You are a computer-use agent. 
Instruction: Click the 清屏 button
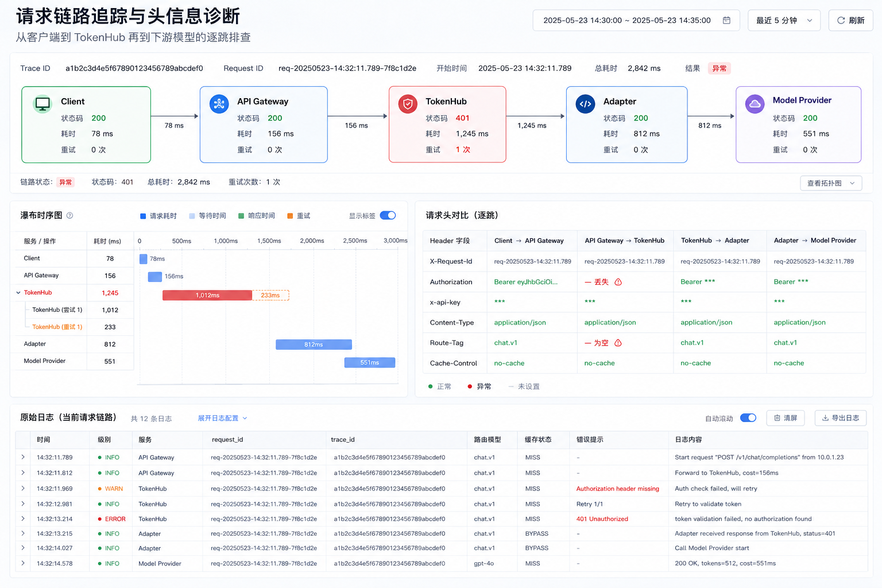(x=786, y=418)
